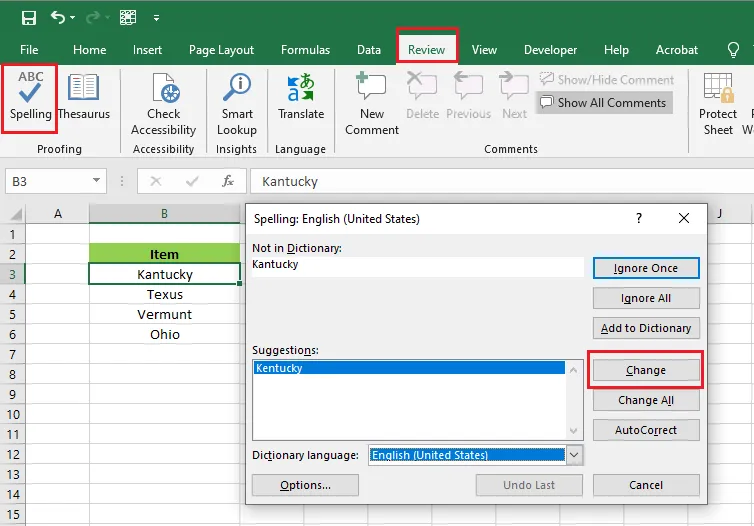Select the Review tab
This screenshot has width=754, height=526.
pos(427,50)
